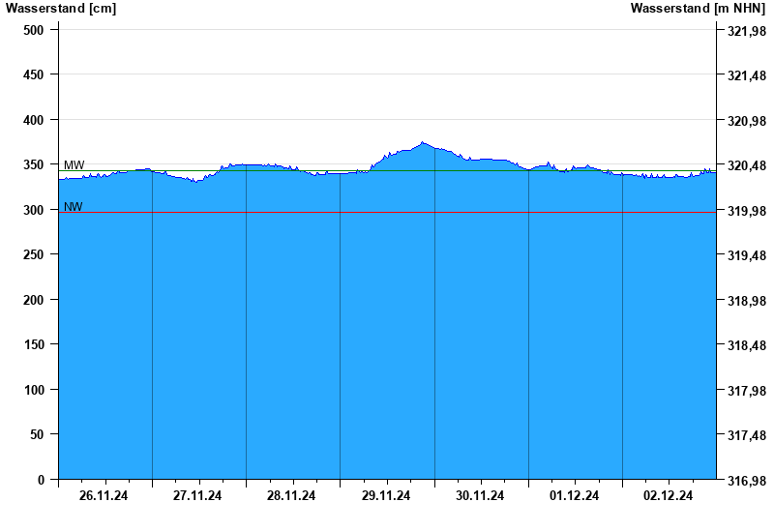This screenshot has width=774, height=532.
Task: Click the 02.12.24 date label
Action: [669, 496]
